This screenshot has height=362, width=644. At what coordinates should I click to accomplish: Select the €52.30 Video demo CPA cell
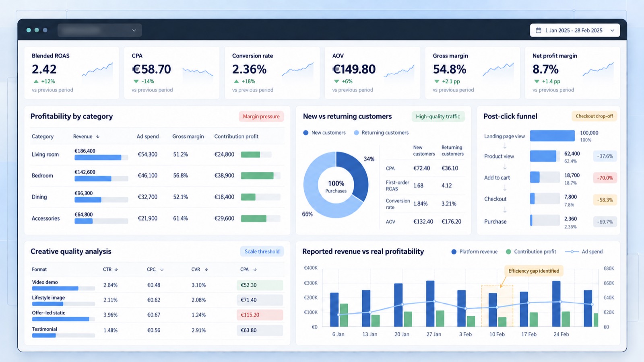point(260,285)
